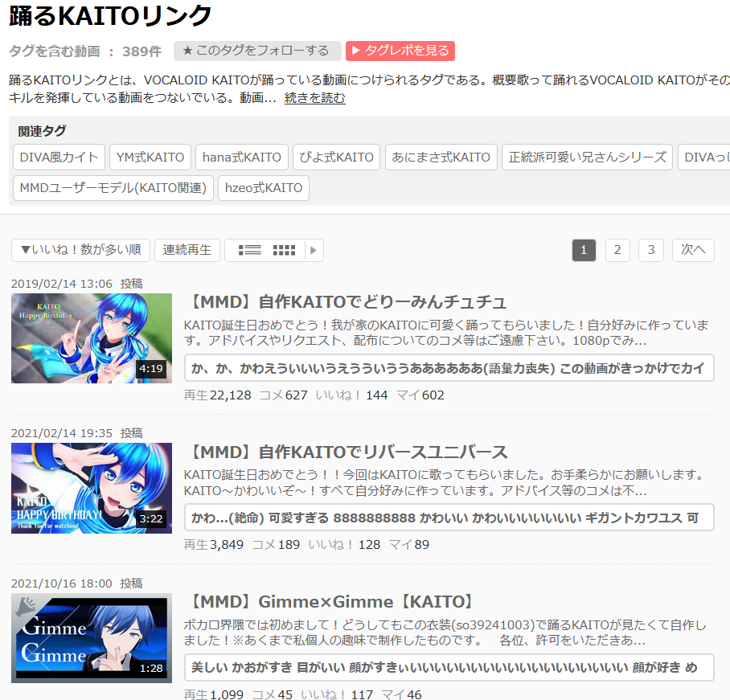730x700 pixels.
Task: Open related tag YM式KAITO
Action: coord(150,158)
